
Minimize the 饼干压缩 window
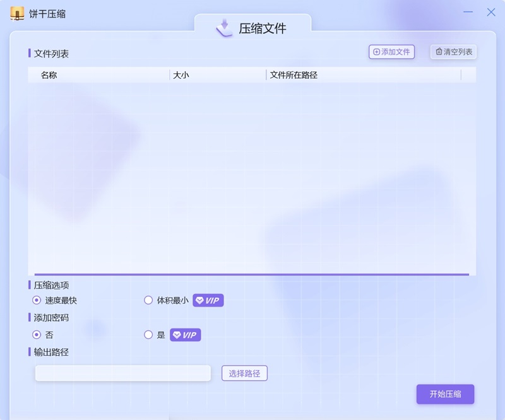point(468,12)
